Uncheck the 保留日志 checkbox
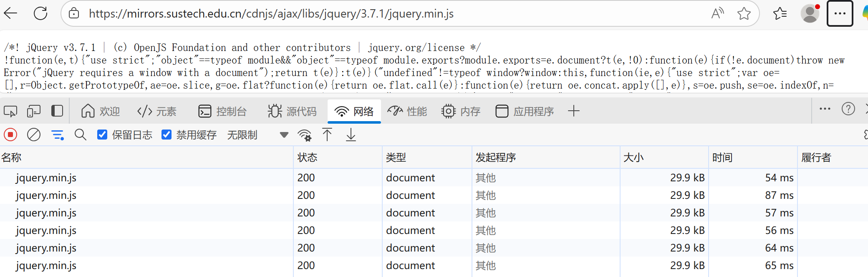Viewport: 868px width, 277px height. coord(102,135)
